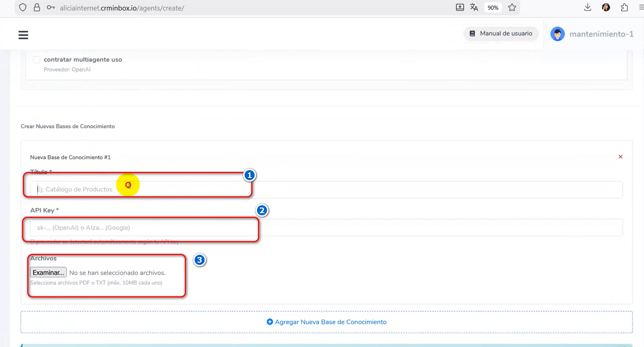Open the browser downloads panel
Screen dimensions: 644x347
[x=588, y=8]
